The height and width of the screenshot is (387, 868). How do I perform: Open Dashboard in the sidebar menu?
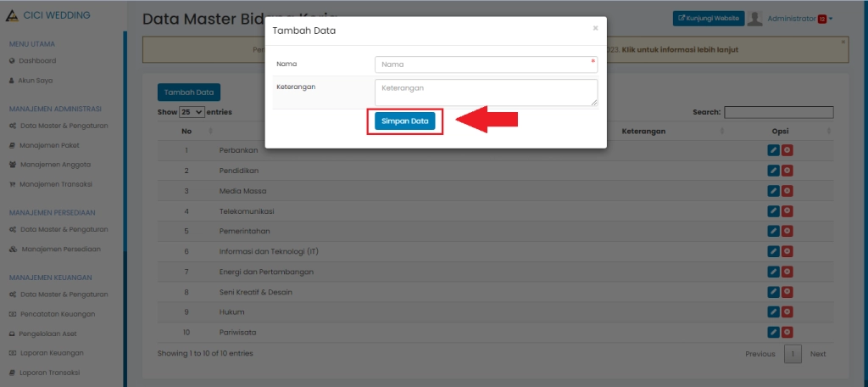pyautogui.click(x=37, y=60)
